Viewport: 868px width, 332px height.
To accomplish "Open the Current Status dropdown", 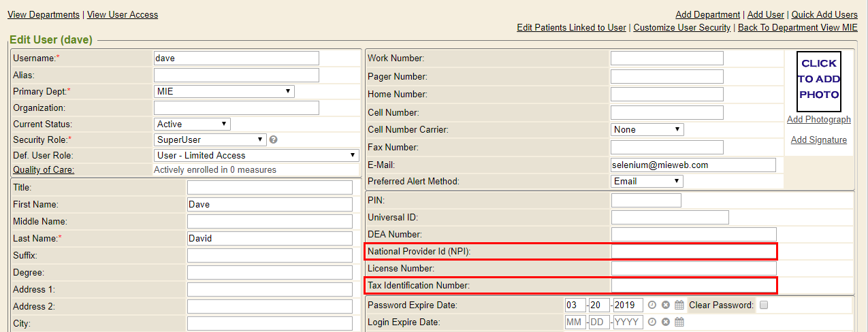I will coord(192,124).
